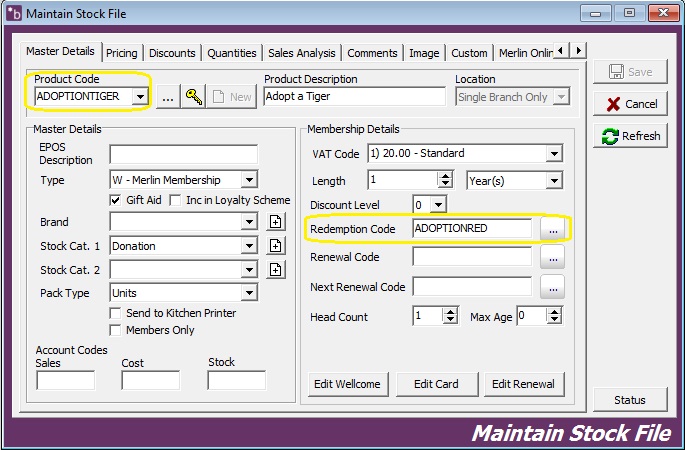Click the EPOS Description input field
685x450 pixels.
[183, 154]
